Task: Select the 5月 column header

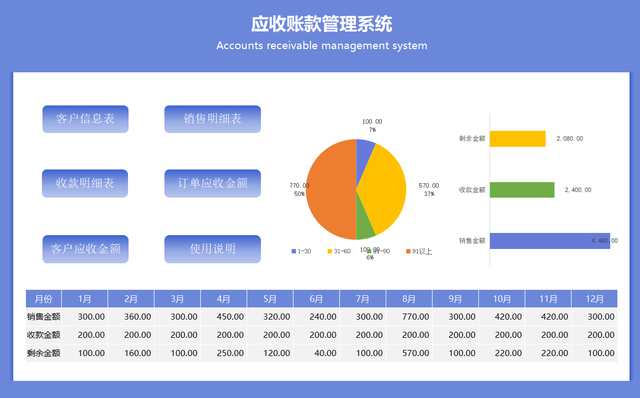Action: [x=270, y=299]
